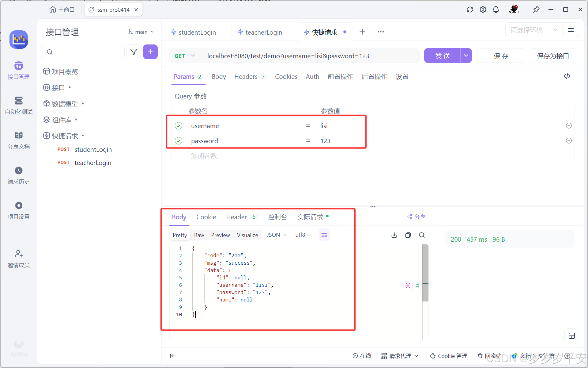
Task: Uncheck the password parameter checkbox
Action: [179, 141]
